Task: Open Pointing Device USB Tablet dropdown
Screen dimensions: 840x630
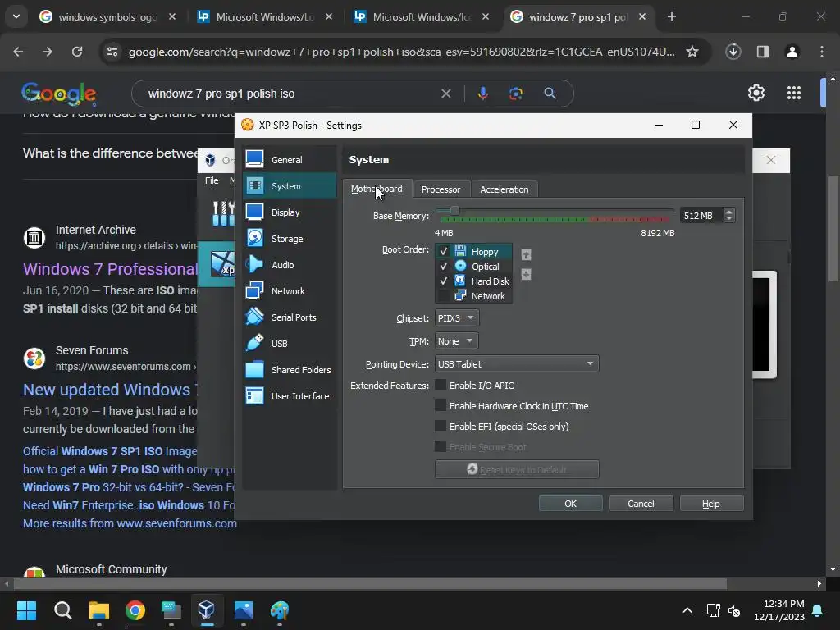Action: point(517,363)
